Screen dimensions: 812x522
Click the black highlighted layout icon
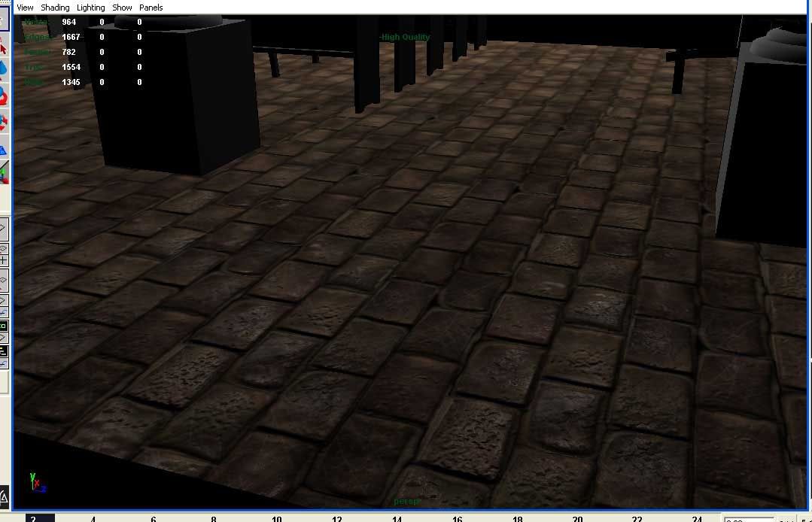[x=4, y=351]
